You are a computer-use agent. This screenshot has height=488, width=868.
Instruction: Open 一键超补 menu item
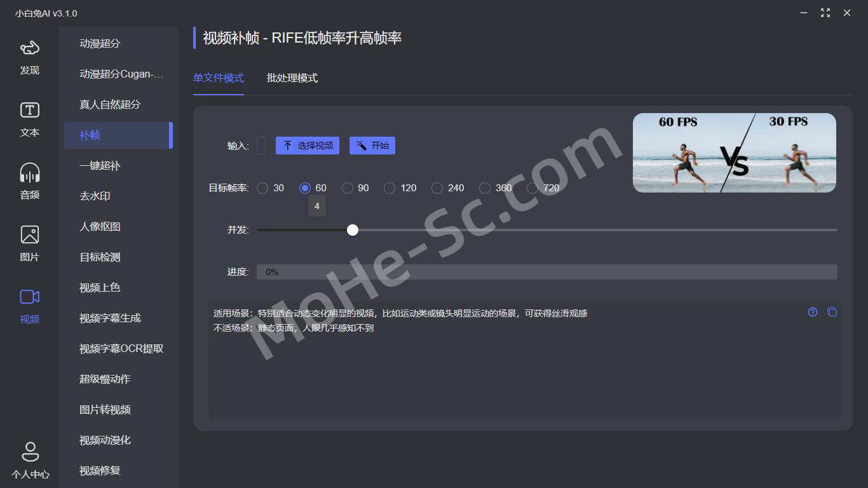118,166
